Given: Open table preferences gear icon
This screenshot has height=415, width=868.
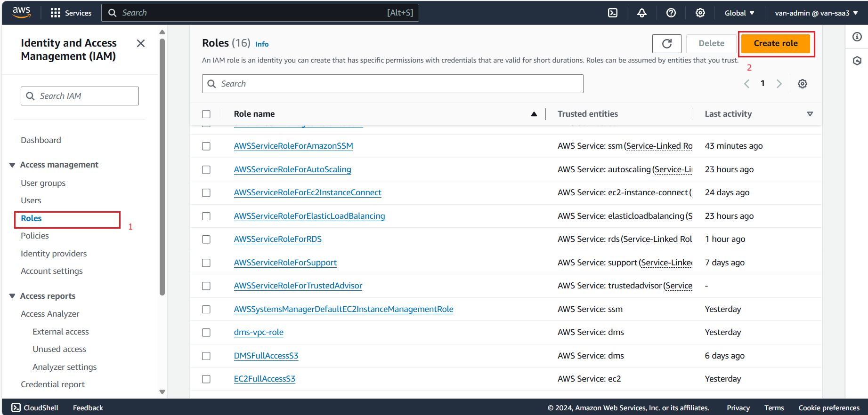Looking at the screenshot, I should click(803, 84).
